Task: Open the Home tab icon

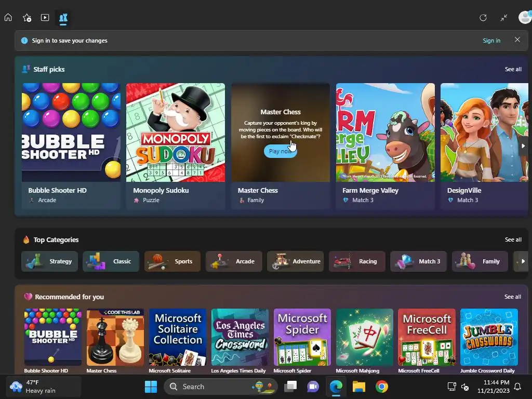Action: [8, 17]
